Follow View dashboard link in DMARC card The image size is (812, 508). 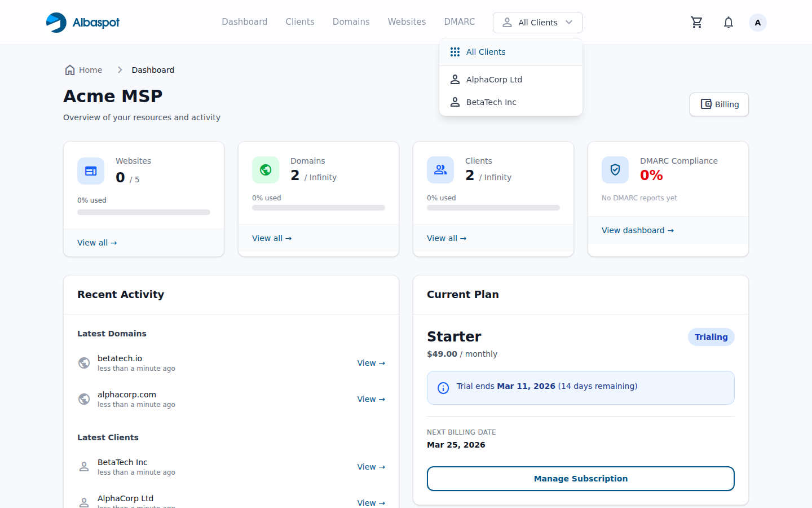637,230
